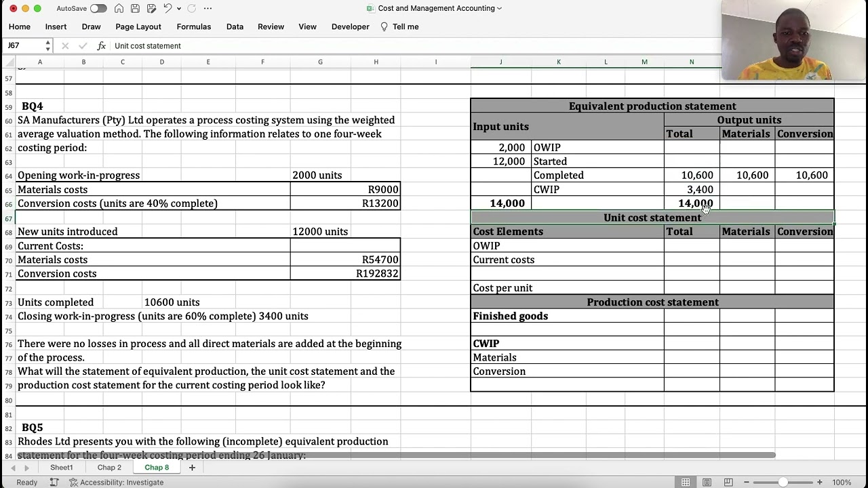This screenshot has width=868, height=488.
Task: Click the fx insert function icon
Action: point(101,45)
